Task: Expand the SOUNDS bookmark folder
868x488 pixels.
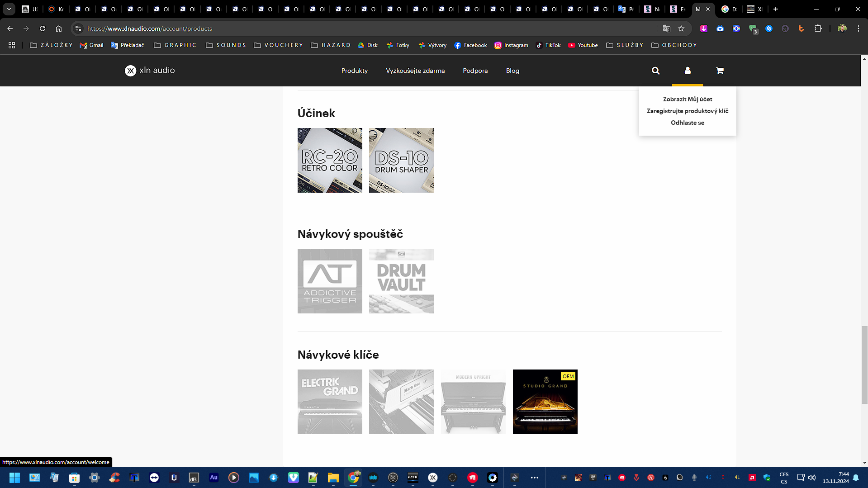Action: 226,45
